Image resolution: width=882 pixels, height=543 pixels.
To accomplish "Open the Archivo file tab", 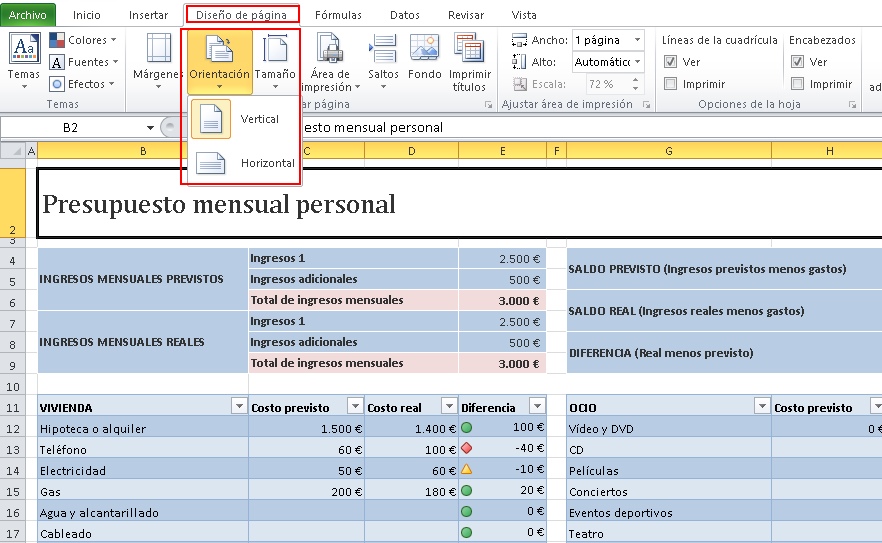I will coord(28,15).
